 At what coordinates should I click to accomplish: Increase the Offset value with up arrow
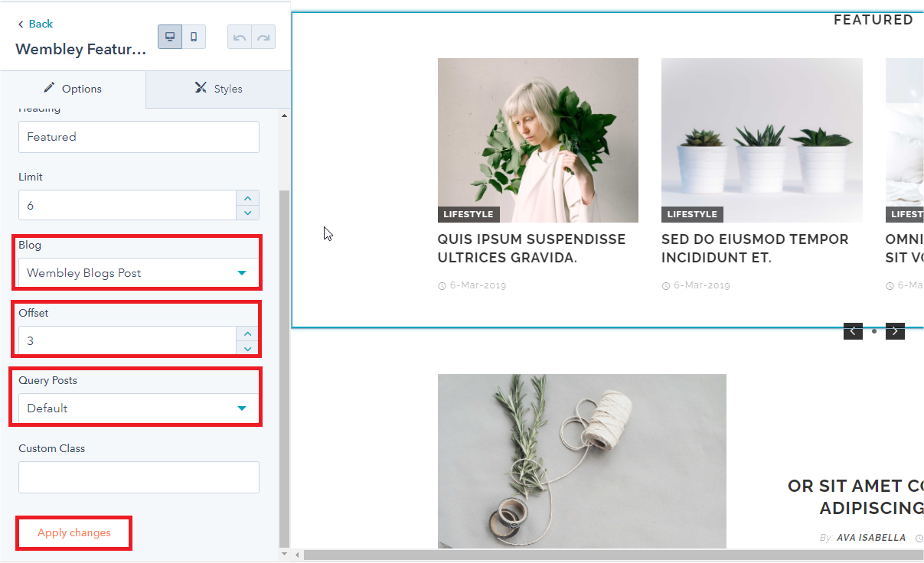(x=247, y=334)
